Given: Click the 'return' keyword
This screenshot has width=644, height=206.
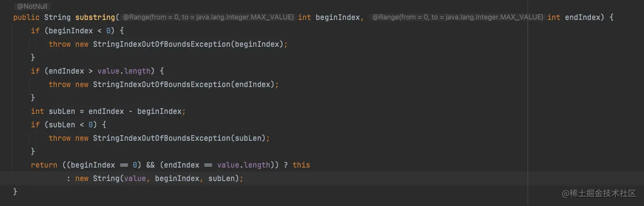Looking at the screenshot, I should pos(44,165).
